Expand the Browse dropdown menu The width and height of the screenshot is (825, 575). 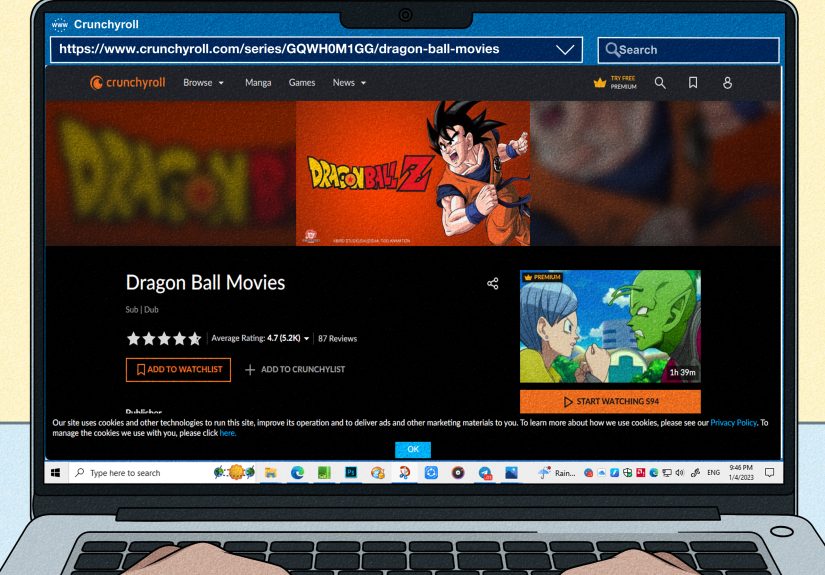204,83
